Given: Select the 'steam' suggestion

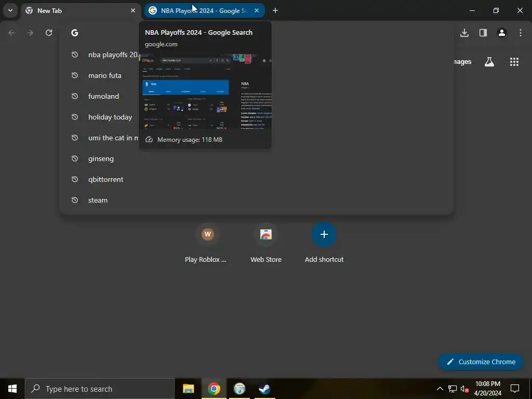Looking at the screenshot, I should (x=257, y=200).
